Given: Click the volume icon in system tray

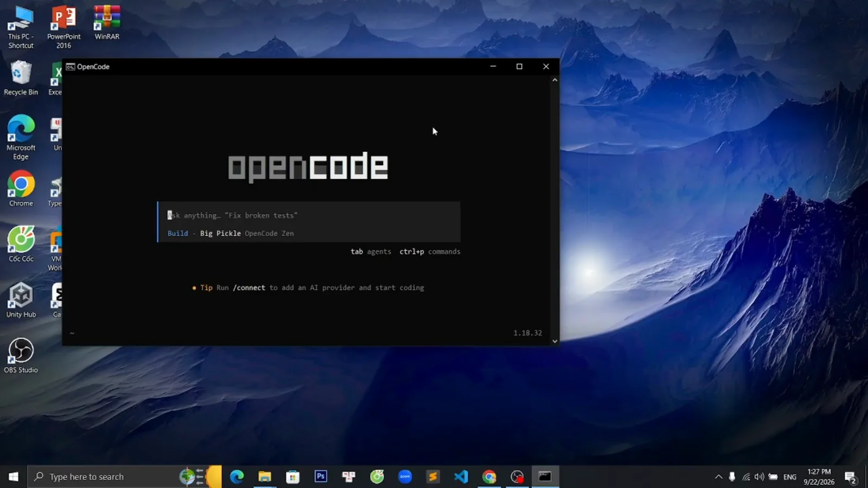Looking at the screenshot, I should (x=759, y=477).
